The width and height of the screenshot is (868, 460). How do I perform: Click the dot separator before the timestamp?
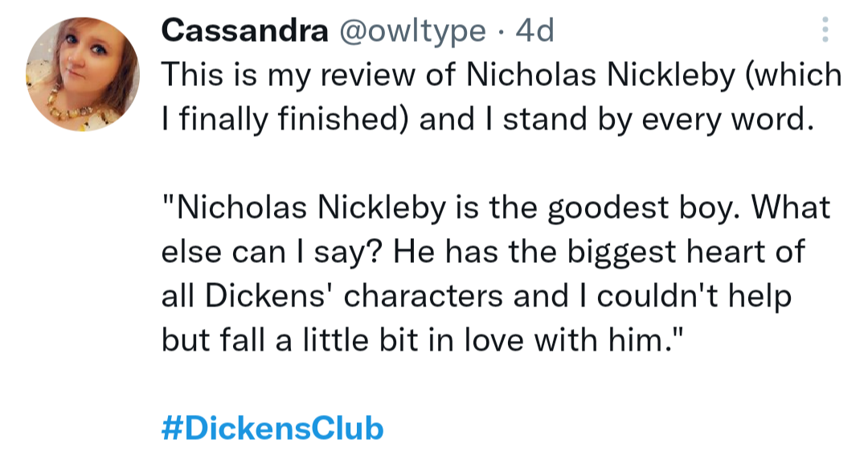[x=500, y=31]
